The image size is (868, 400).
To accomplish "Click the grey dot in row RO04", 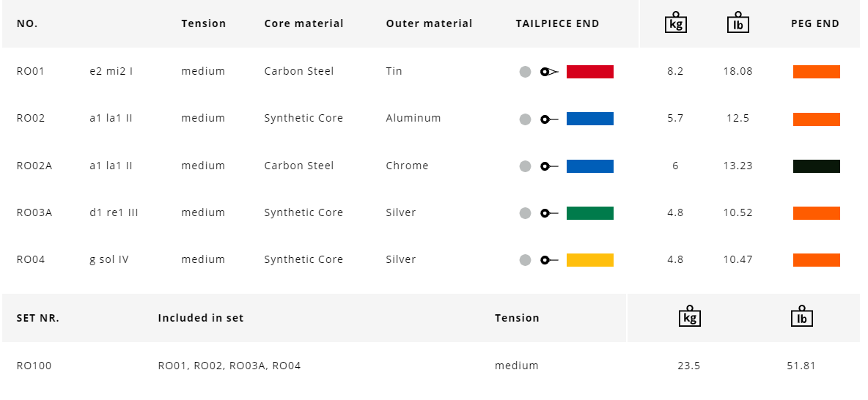I will 525,260.
